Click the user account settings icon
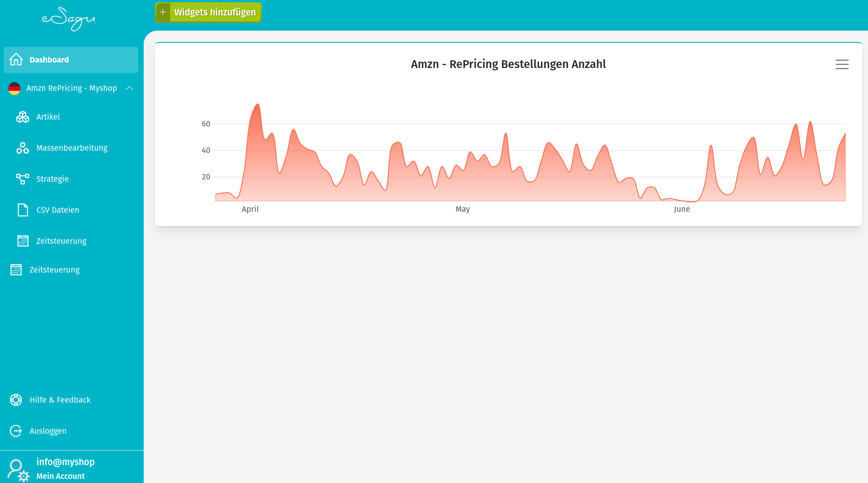The image size is (868, 483). 18,471
